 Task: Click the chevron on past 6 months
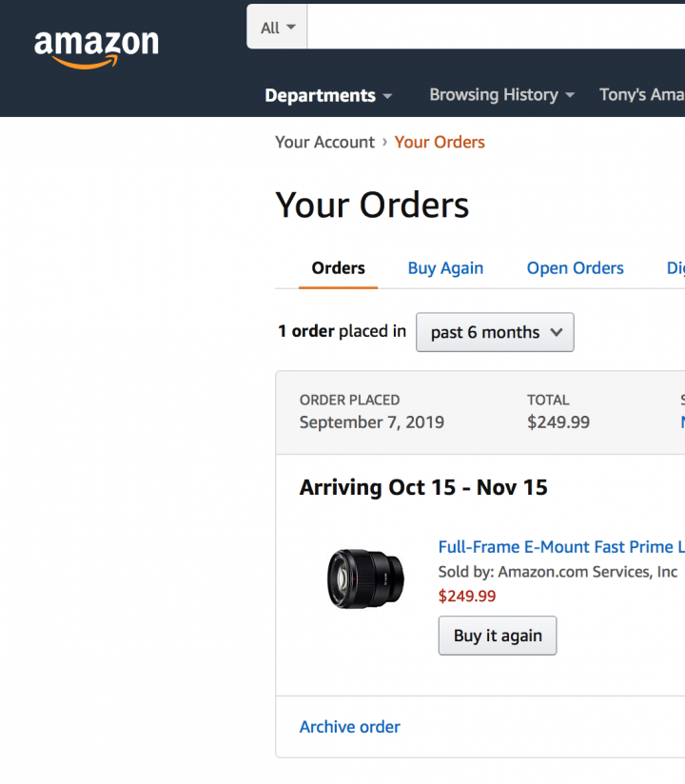557,333
